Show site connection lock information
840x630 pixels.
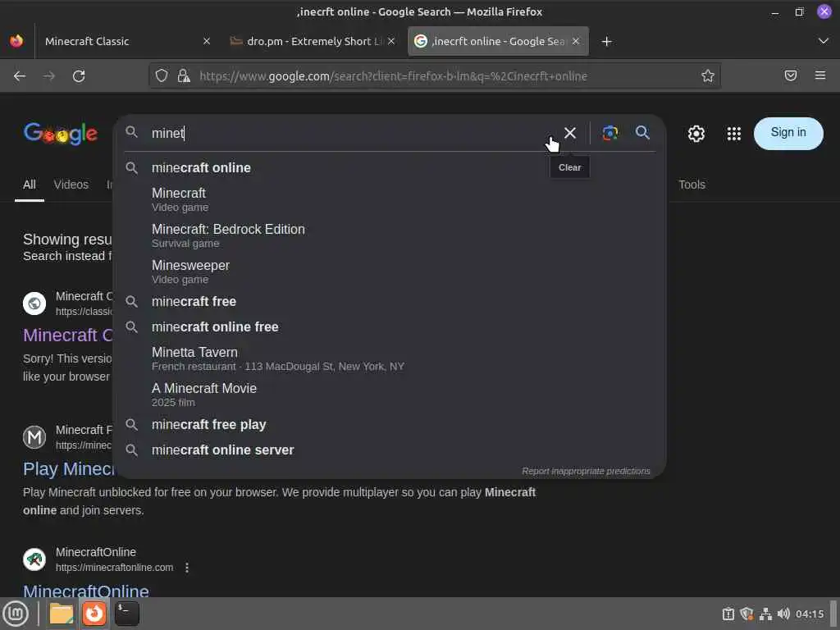(x=184, y=76)
